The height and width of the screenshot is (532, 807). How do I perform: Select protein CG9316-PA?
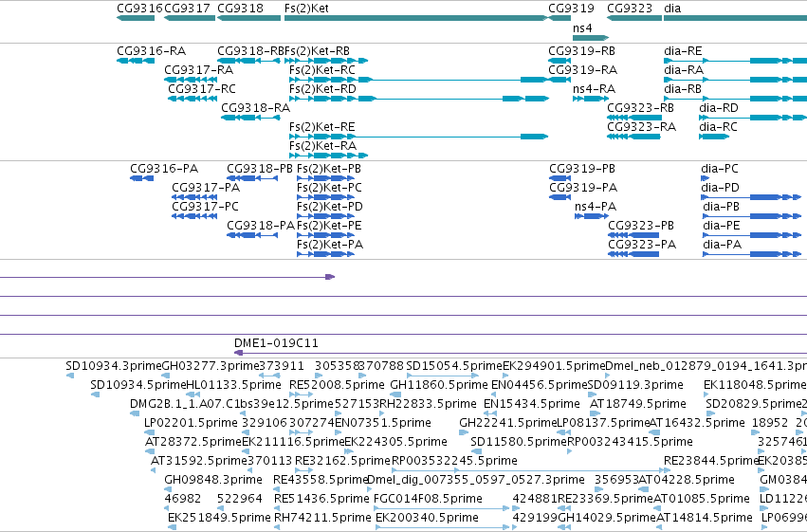point(142,178)
